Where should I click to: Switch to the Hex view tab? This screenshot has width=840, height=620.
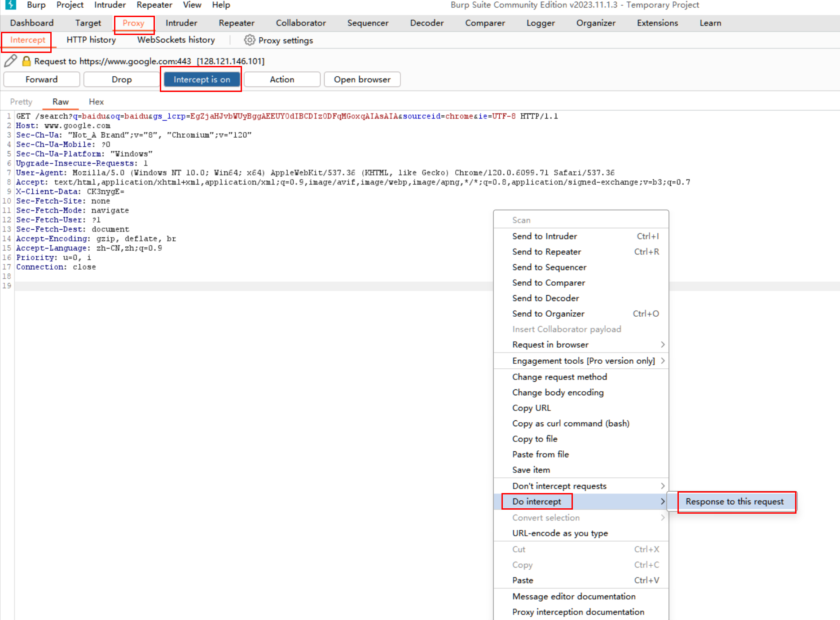[96, 102]
